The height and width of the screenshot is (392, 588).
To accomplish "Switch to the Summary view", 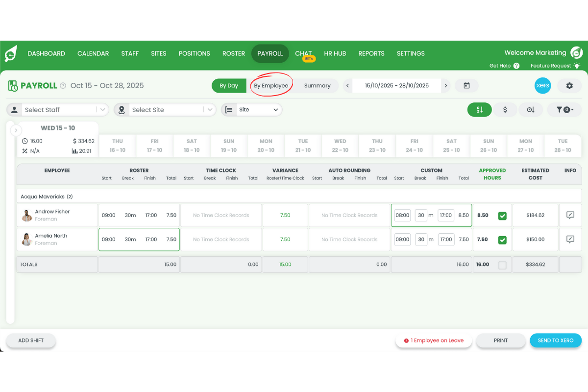I will pyautogui.click(x=316, y=85).
